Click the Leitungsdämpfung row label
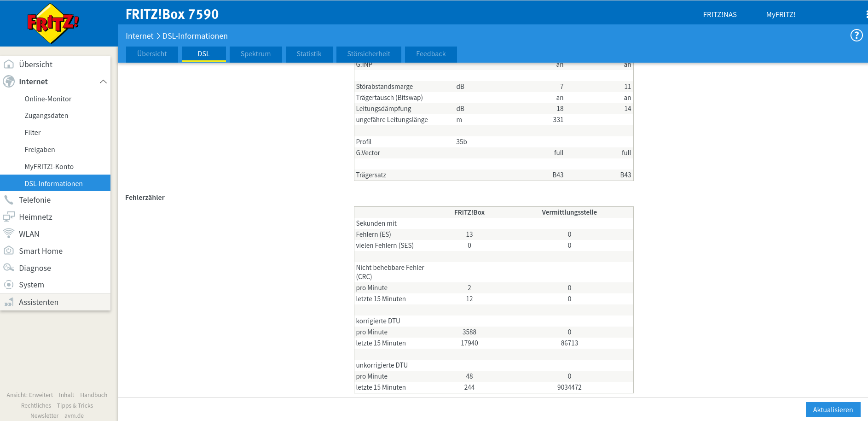This screenshot has height=421, width=868. pos(383,109)
